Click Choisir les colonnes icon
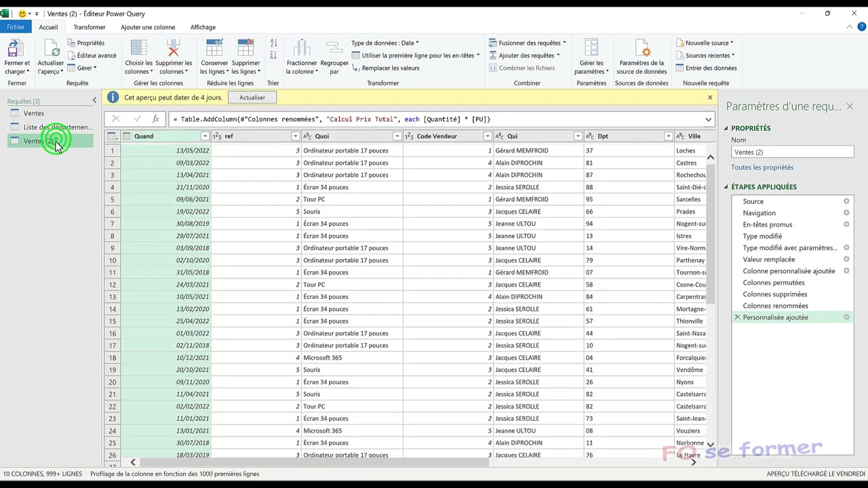This screenshot has width=868, height=488. [x=139, y=48]
